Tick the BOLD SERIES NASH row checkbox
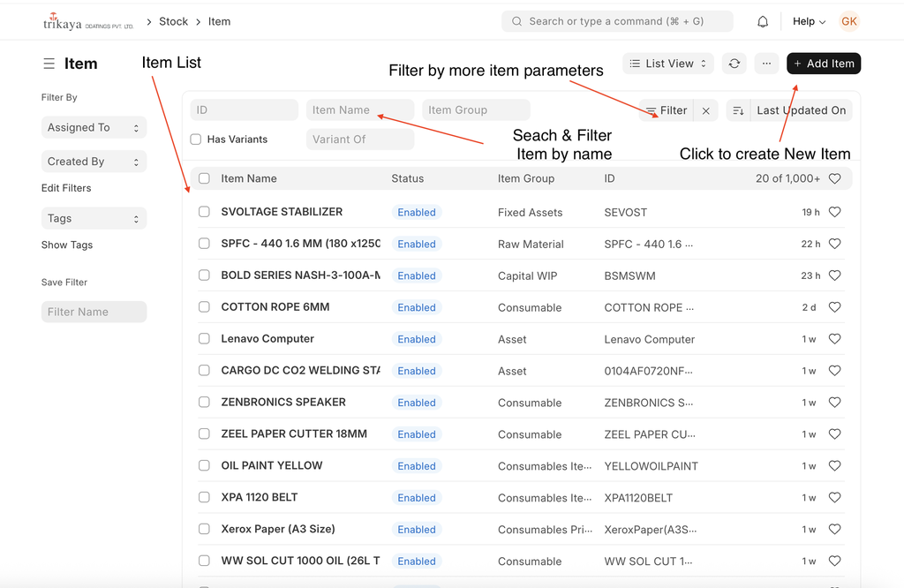 pyautogui.click(x=204, y=275)
